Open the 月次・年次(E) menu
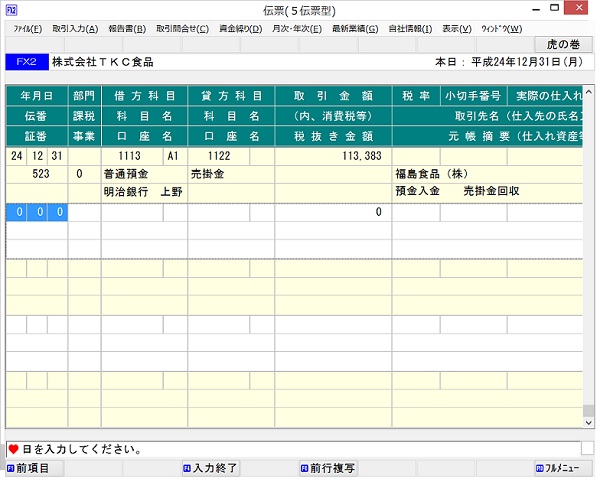Image resolution: width=600 pixels, height=482 pixels. tap(297, 29)
